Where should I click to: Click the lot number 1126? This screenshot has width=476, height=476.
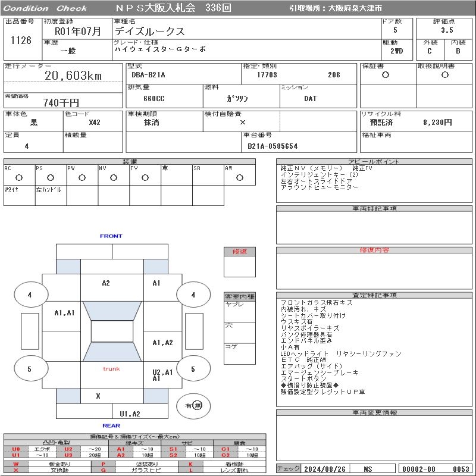[21, 40]
